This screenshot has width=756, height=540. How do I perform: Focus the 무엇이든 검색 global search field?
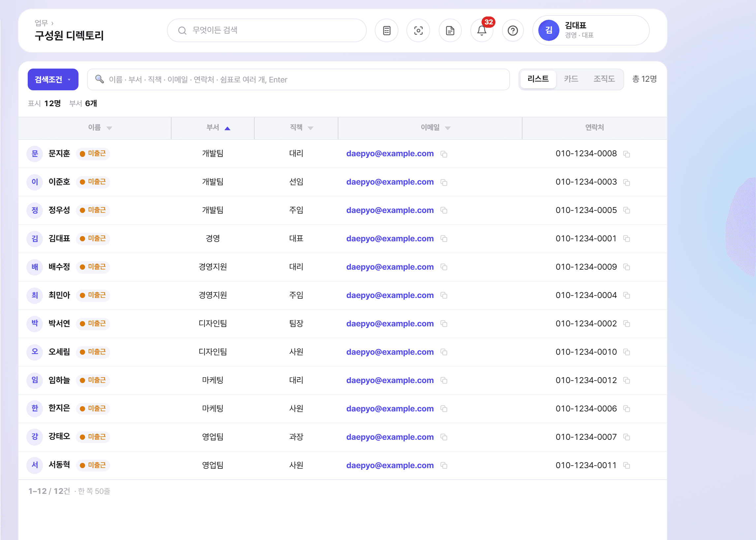point(267,31)
